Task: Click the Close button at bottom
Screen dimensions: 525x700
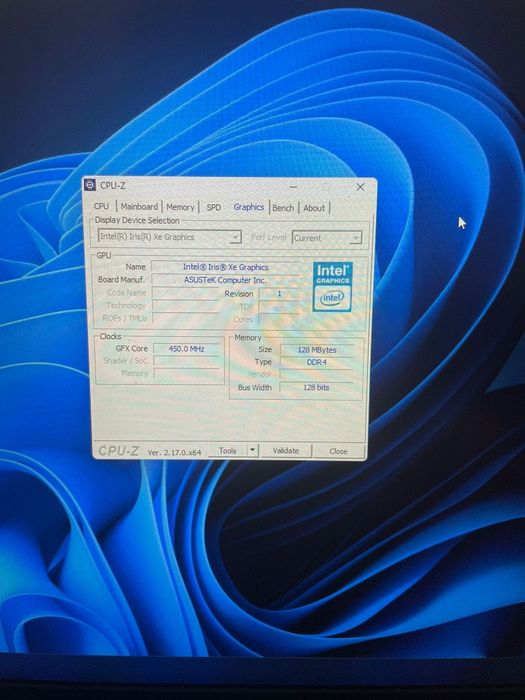Action: tap(338, 451)
